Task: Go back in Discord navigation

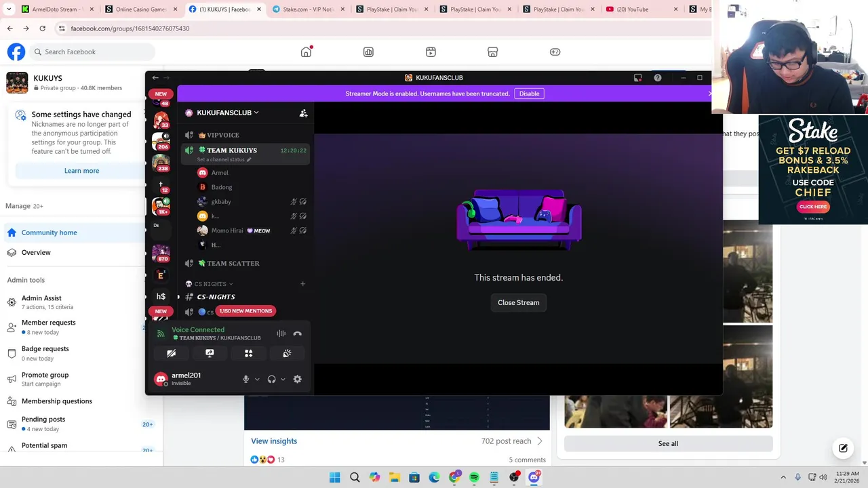Action: (155, 78)
